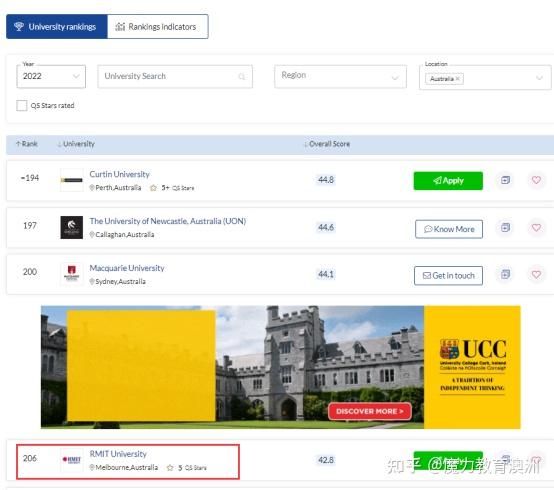The image size is (554, 490).
Task: Click compare icon in University of Newcastle row
Action: 505,227
